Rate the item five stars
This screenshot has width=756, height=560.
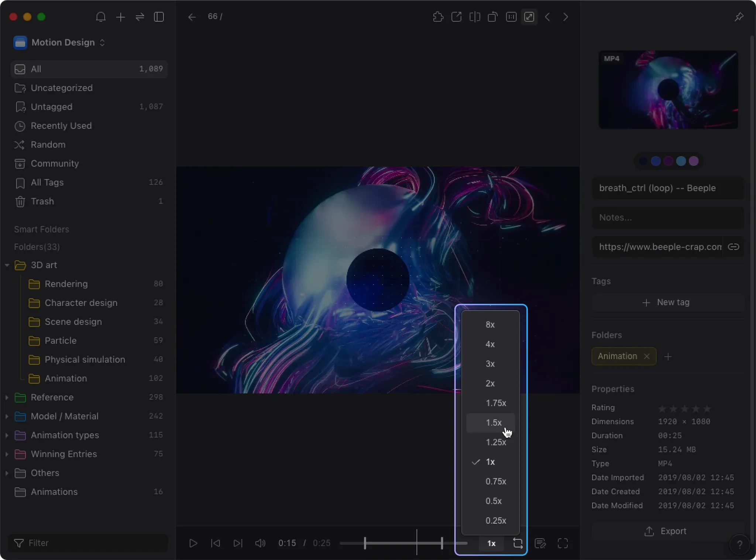pos(707,409)
